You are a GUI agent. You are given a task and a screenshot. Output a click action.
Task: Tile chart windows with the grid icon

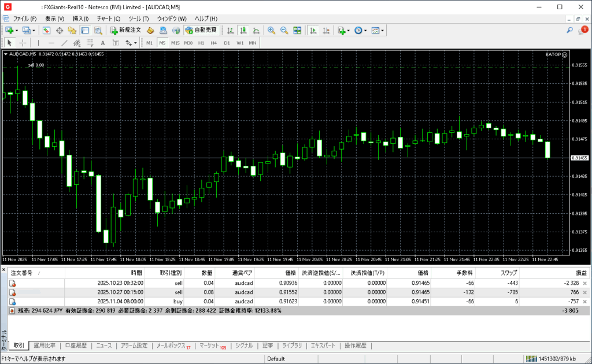click(x=297, y=30)
